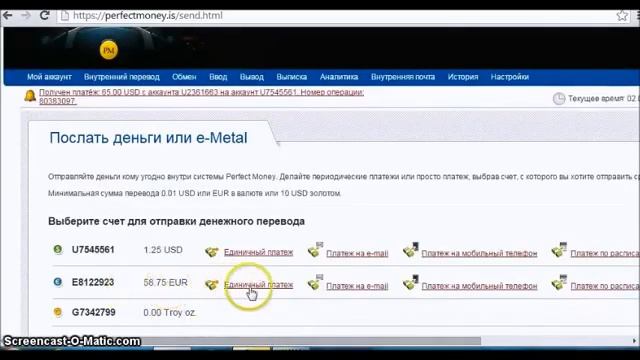Open the Мой аккаунт menu

coord(49,77)
